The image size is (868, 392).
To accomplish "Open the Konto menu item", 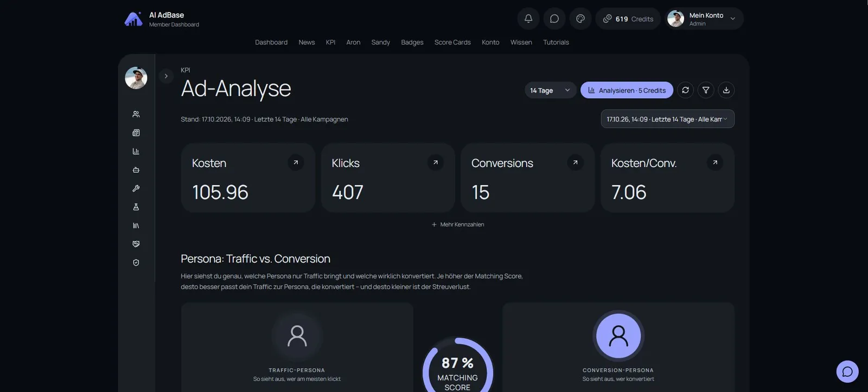I will pos(490,42).
